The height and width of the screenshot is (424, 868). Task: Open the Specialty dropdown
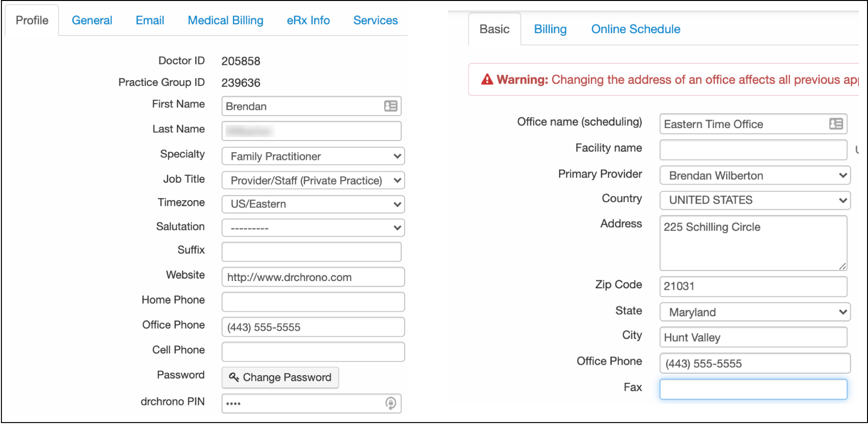[313, 156]
